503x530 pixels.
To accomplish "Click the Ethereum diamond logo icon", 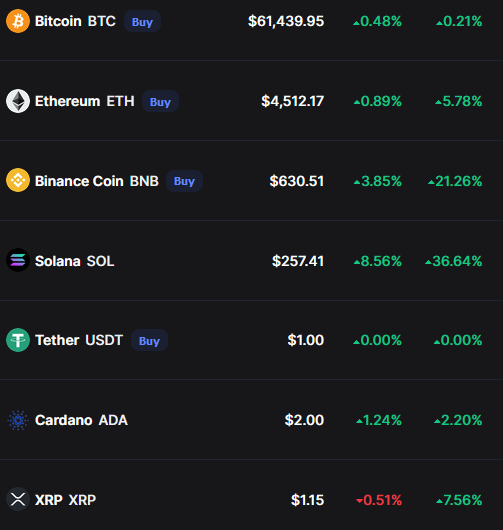I will coord(18,101).
